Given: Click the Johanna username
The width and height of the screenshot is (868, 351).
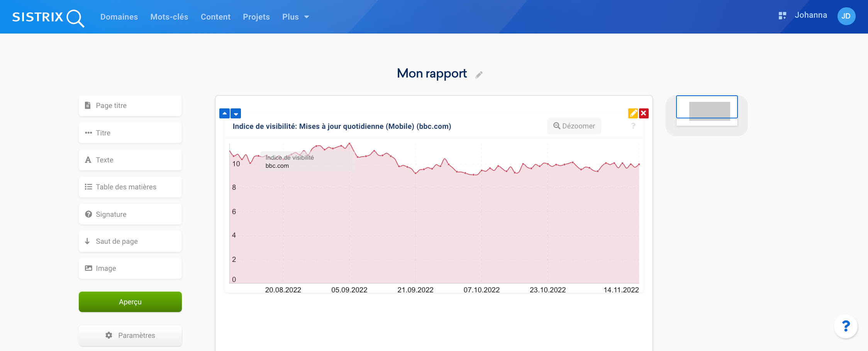Looking at the screenshot, I should click(811, 15).
